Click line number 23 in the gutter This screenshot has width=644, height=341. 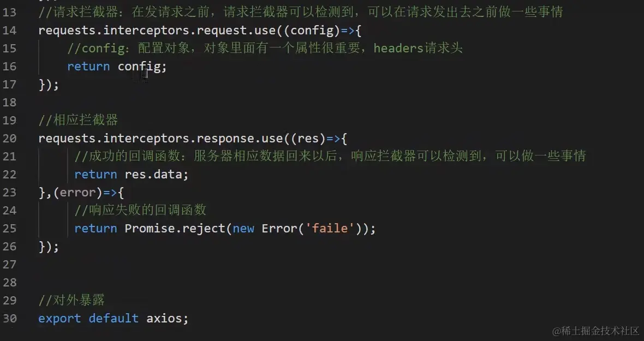[x=10, y=192]
